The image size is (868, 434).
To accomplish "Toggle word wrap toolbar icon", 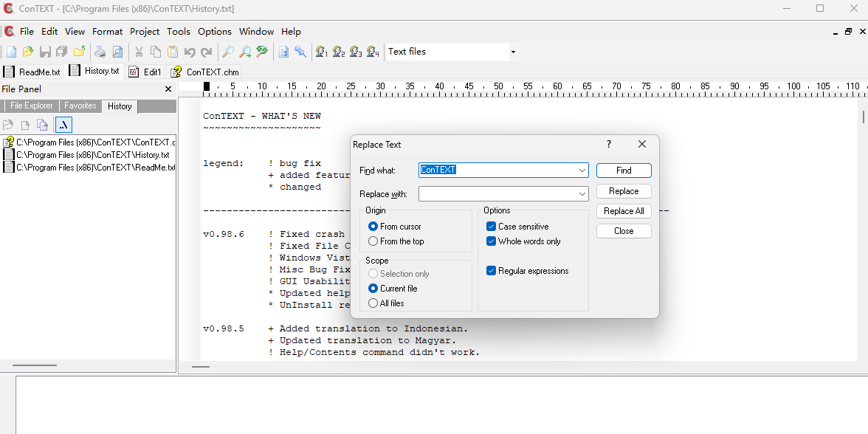I will [283, 52].
